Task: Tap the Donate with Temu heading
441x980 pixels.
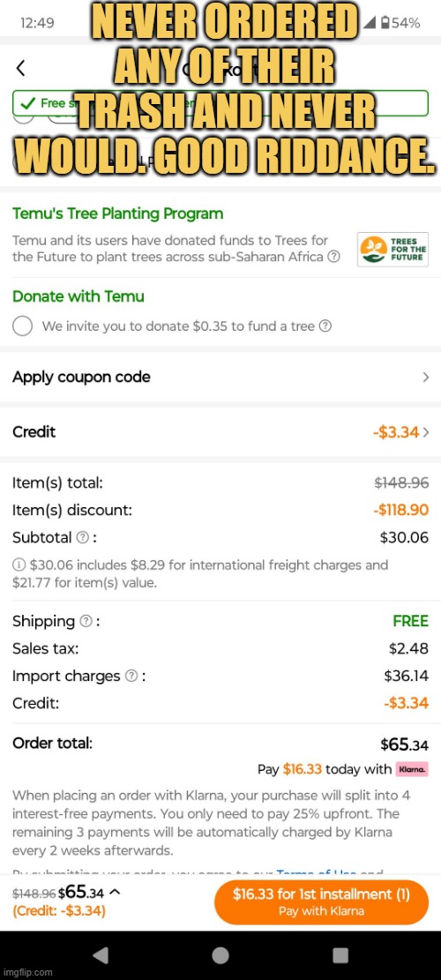Action: [78, 296]
